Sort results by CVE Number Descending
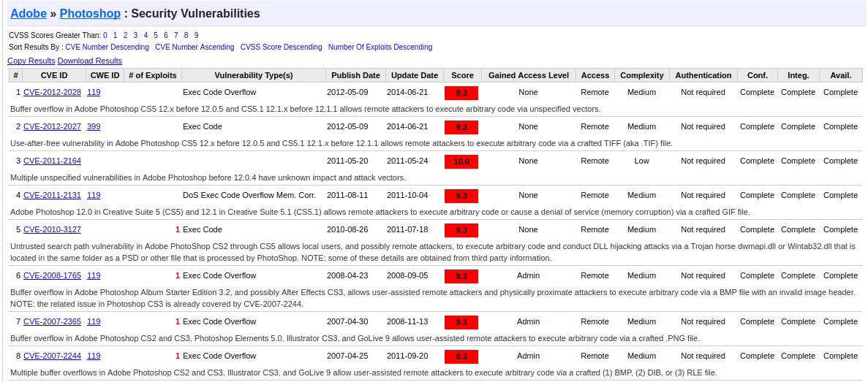This screenshot has width=868, height=382. (107, 47)
